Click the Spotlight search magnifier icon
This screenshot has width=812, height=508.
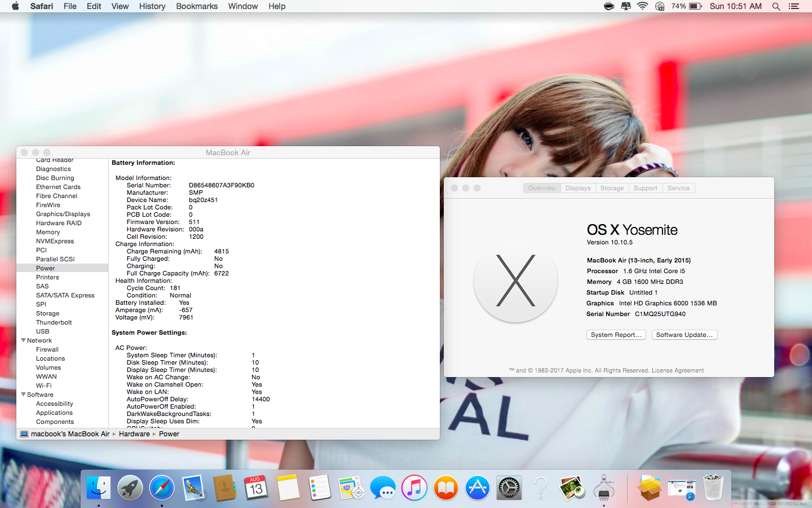(x=776, y=6)
